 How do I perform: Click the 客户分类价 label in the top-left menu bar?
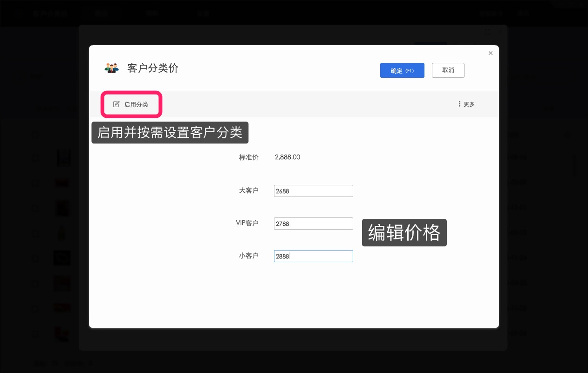(49, 13)
